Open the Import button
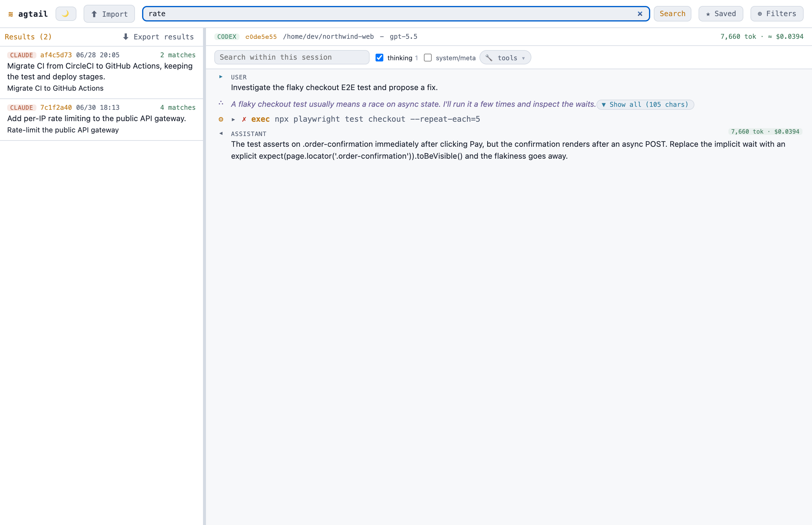The image size is (812, 525). (109, 14)
